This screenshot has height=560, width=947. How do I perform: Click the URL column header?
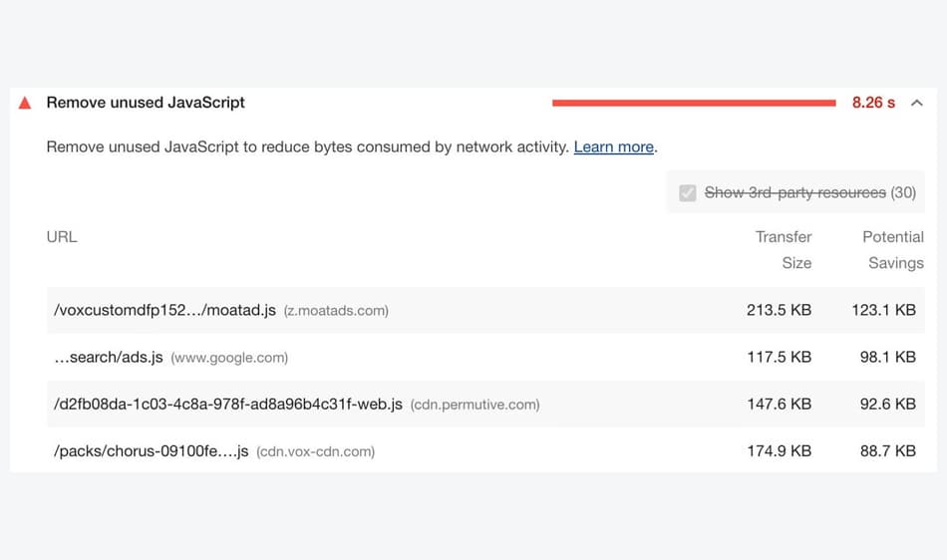(62, 236)
